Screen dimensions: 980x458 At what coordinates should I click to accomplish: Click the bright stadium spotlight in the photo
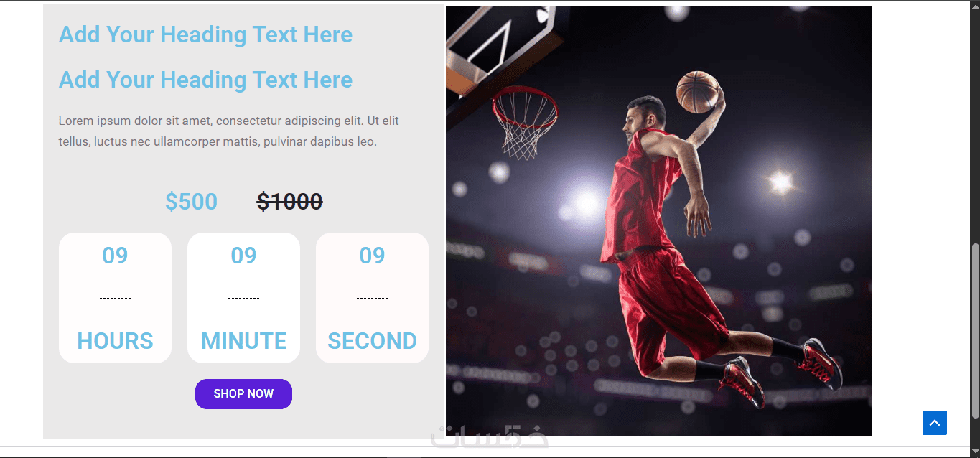tap(780, 182)
